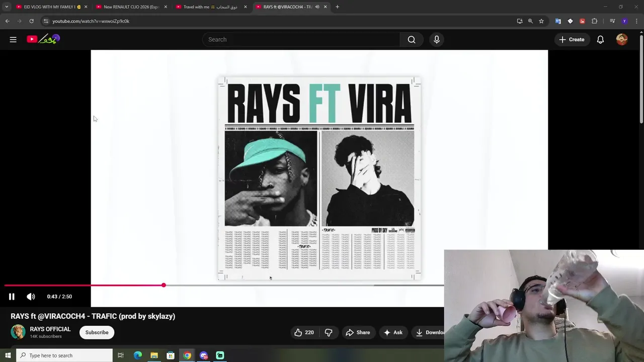Screen dimensions: 644x362
Task: Open Chrome three-dot menu
Action: [636, 21]
